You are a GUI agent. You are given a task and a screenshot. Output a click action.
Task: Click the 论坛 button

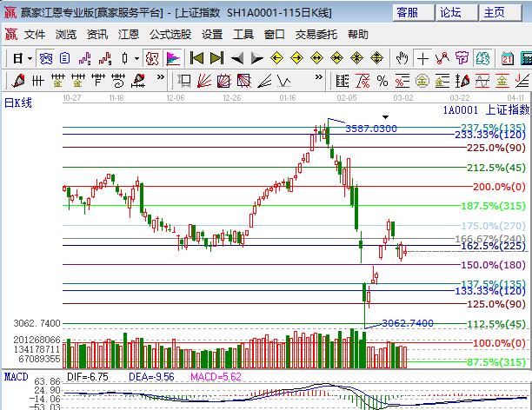coord(450,12)
